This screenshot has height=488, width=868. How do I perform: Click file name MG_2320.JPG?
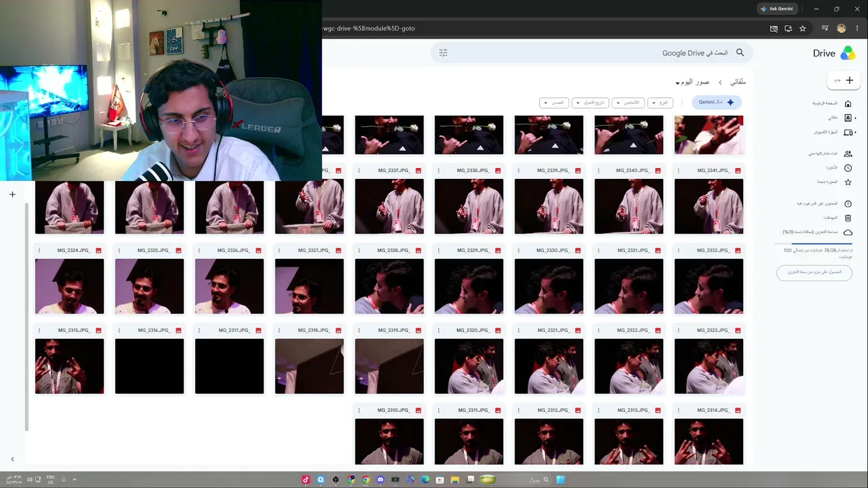(474, 331)
